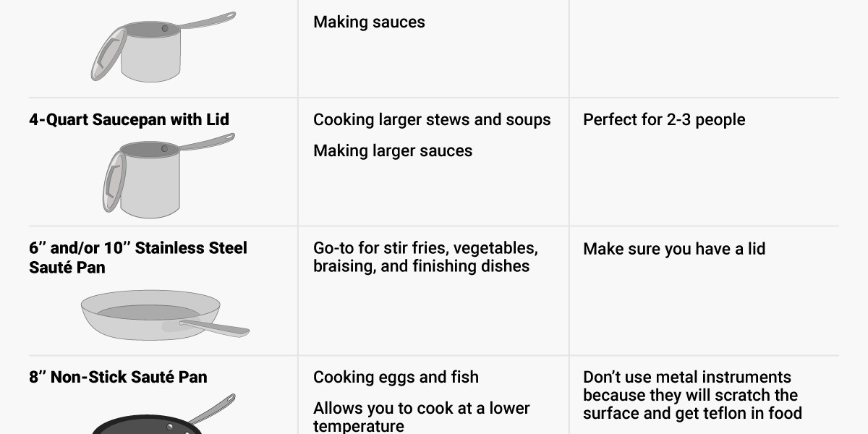Click 'Cooking larger stews and soups' text
868x434 pixels.
click(432, 120)
